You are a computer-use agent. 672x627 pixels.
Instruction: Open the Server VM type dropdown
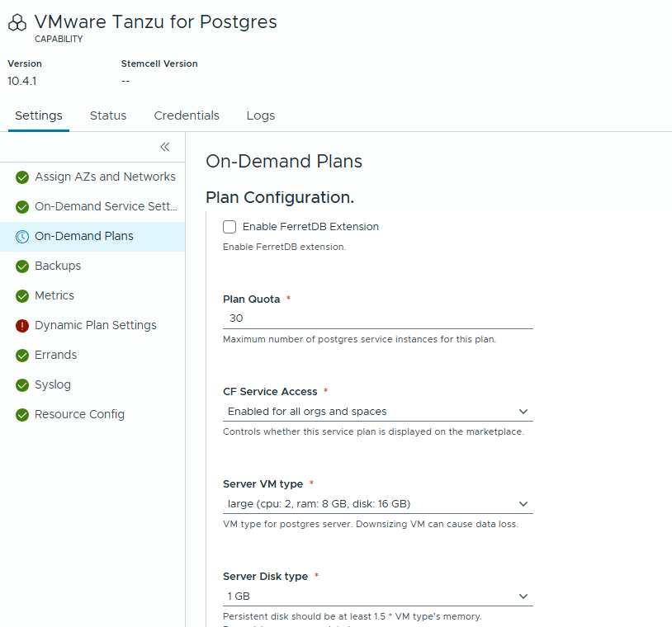(377, 504)
